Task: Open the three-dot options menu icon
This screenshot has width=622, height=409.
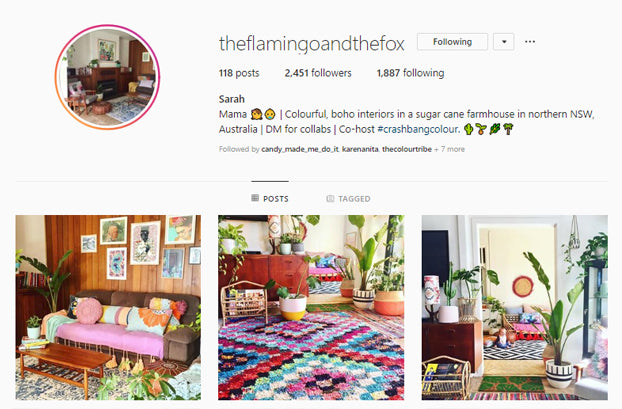Action: pos(530,42)
